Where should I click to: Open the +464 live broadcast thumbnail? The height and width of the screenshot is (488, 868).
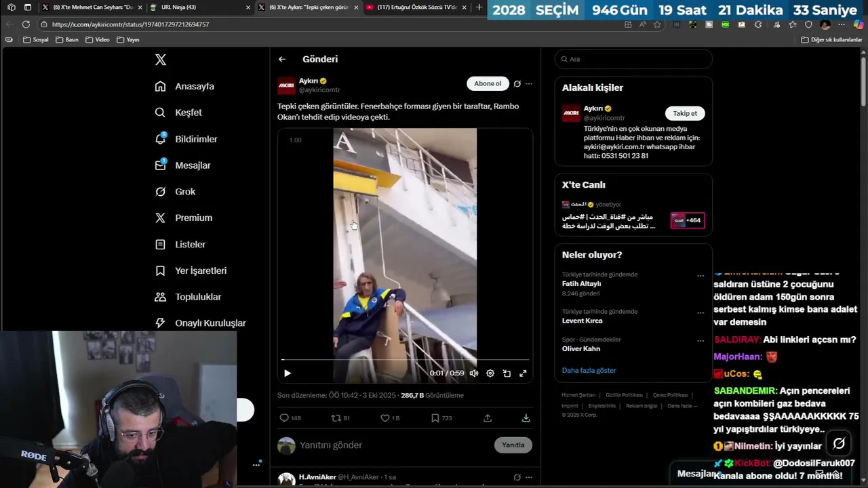pos(688,220)
